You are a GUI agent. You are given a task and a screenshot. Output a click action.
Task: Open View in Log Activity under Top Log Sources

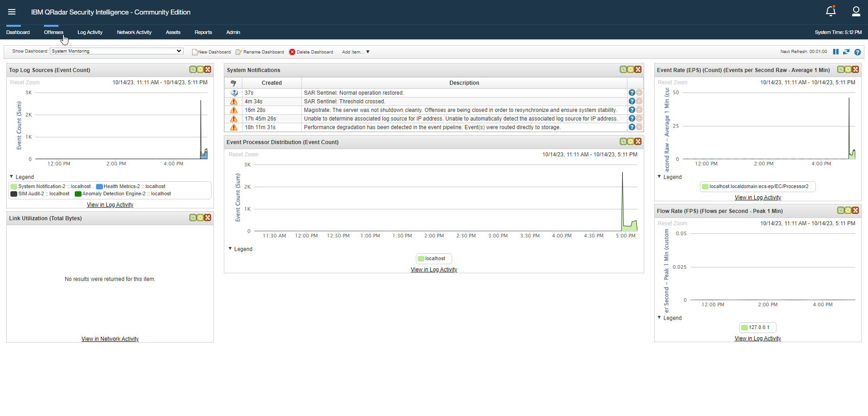coord(110,205)
